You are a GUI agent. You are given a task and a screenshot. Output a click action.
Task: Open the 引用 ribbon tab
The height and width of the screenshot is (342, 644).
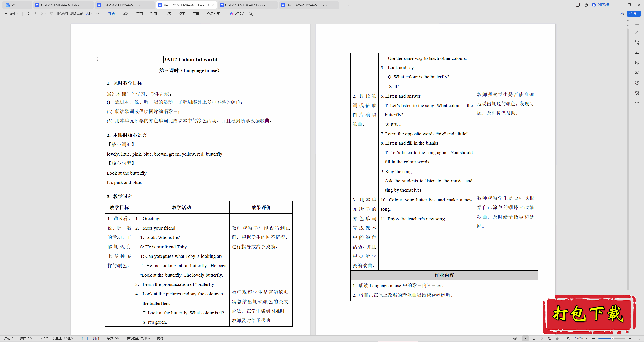click(154, 14)
